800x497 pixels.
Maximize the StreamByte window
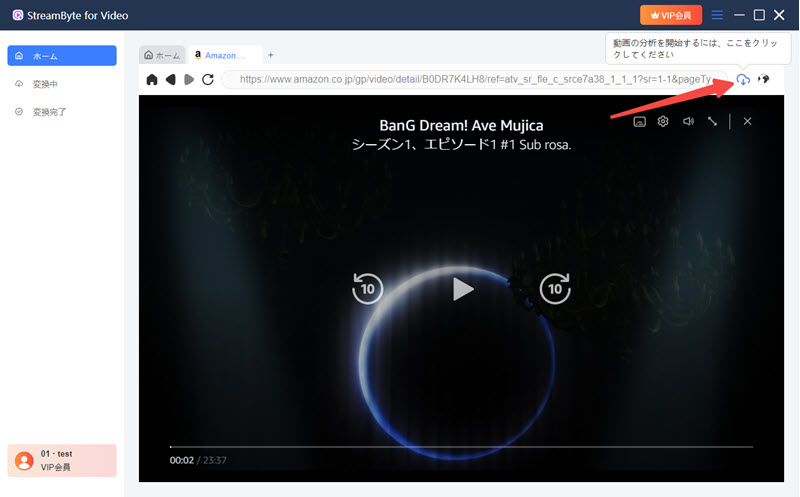(x=759, y=15)
